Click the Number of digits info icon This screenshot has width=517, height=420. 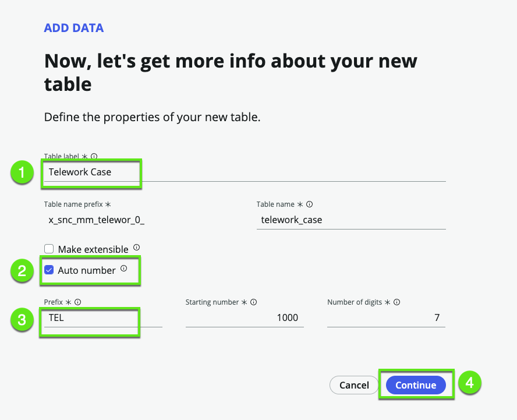point(397,302)
